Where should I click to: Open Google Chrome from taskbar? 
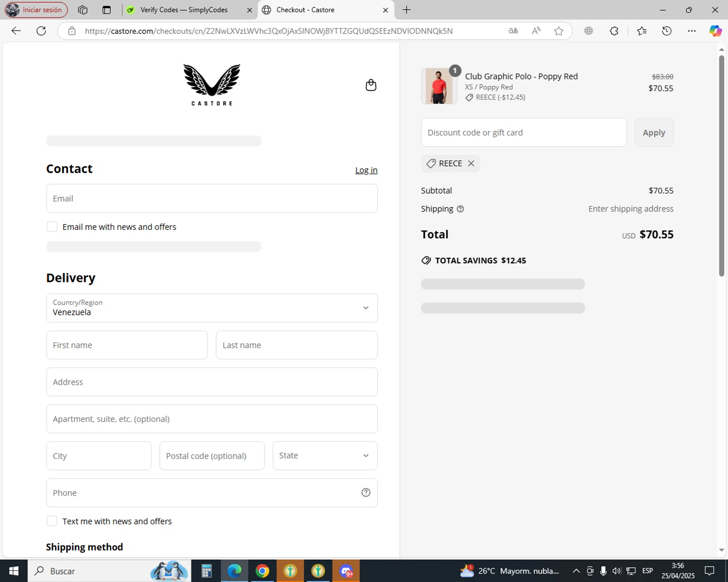pos(263,571)
